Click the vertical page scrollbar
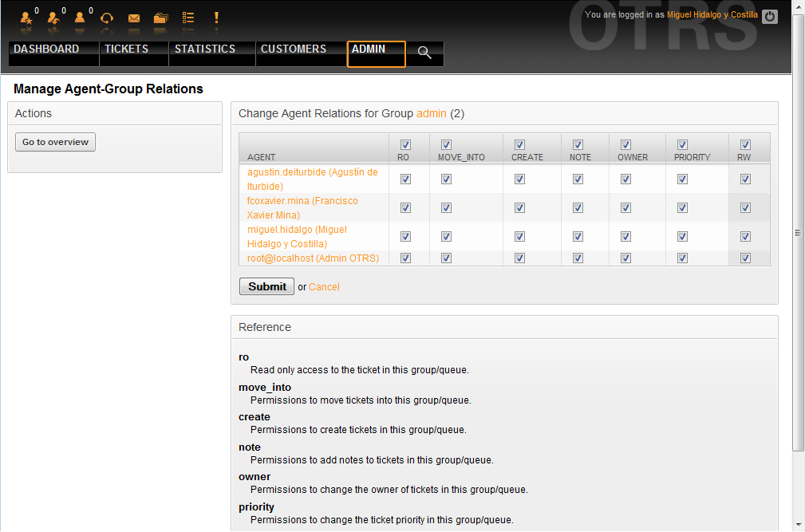 click(798, 233)
